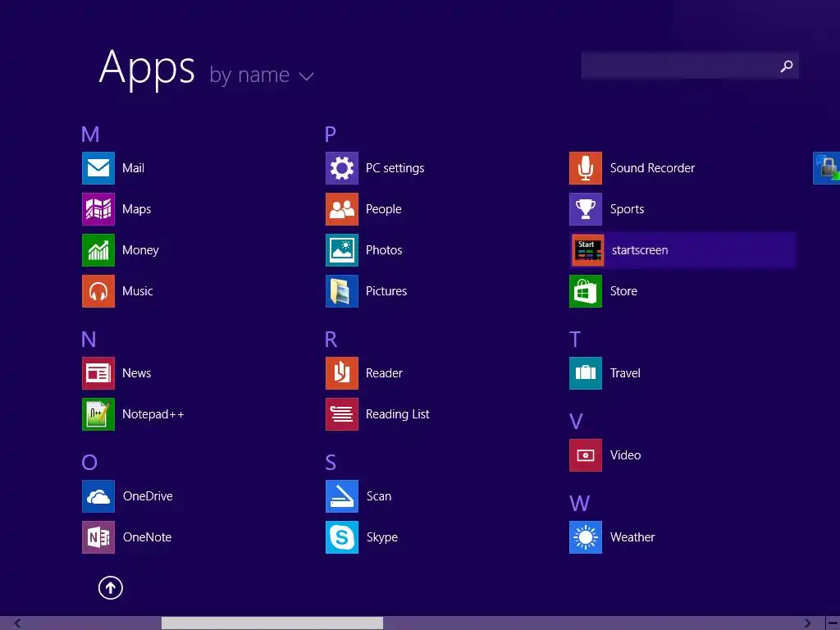Click the 'Apps' heading text
This screenshot has width=840, height=630.
(x=147, y=69)
